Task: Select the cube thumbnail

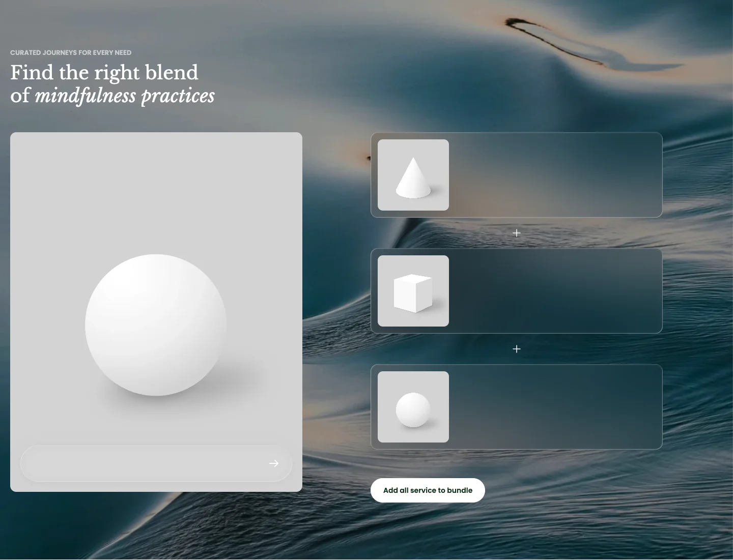Action: (x=413, y=291)
